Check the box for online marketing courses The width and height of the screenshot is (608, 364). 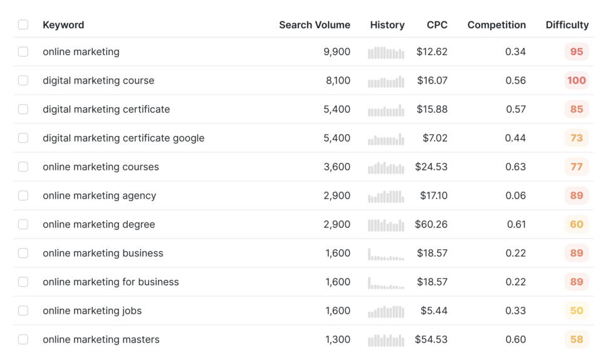pos(23,167)
